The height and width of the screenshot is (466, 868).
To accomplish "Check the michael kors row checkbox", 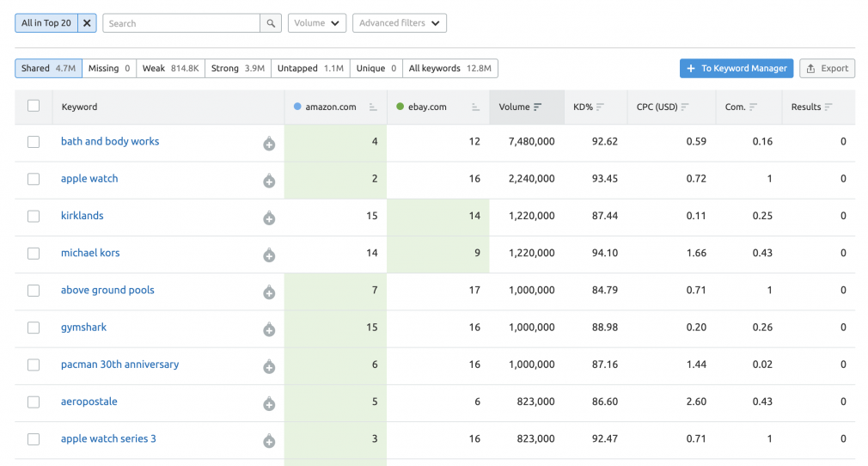I will (34, 254).
